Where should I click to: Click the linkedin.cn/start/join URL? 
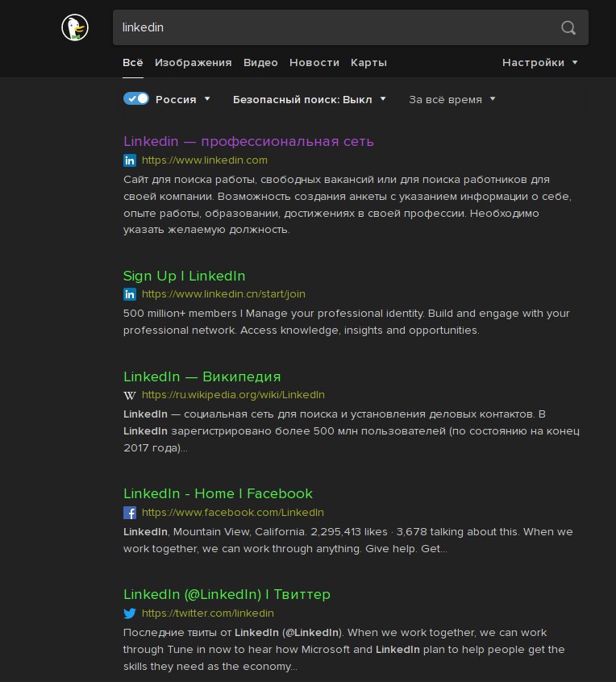click(x=223, y=294)
